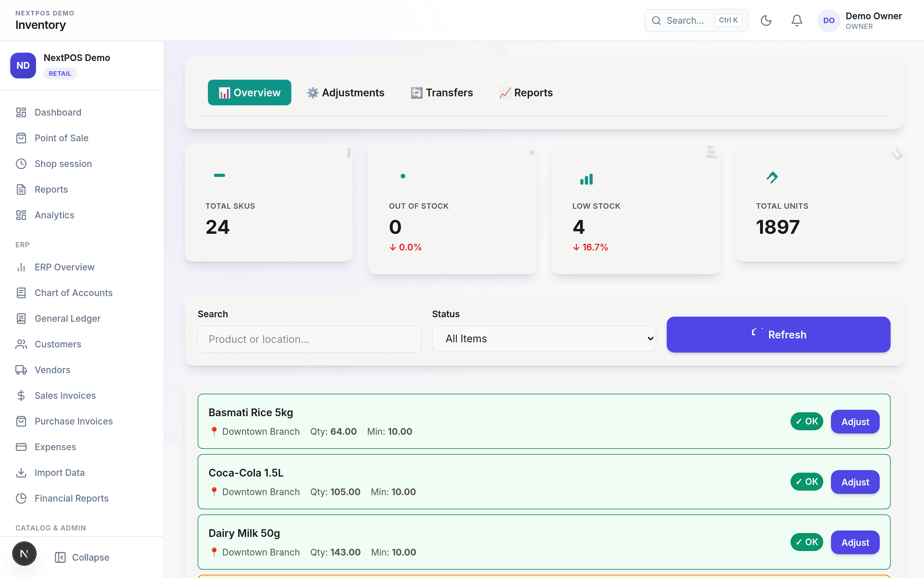Open the Reports inventory tab
Viewport: 924px width, 578px height.
pos(526,92)
